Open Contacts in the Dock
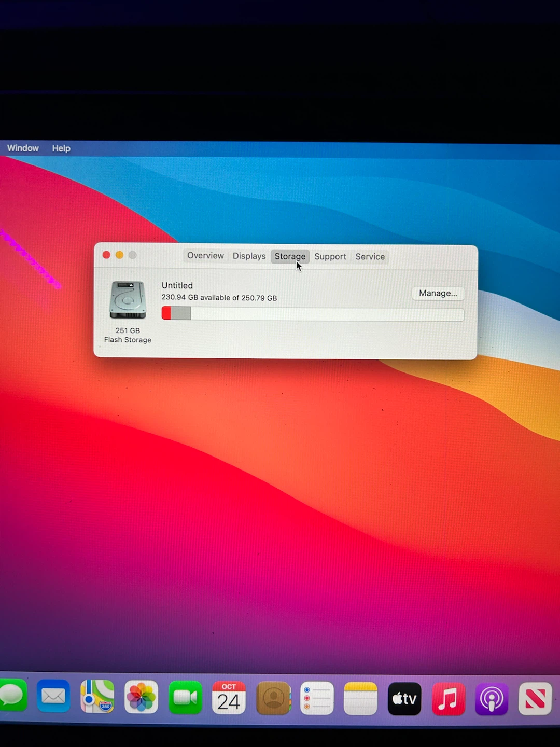Screen dimensions: 560x747 click(x=273, y=698)
